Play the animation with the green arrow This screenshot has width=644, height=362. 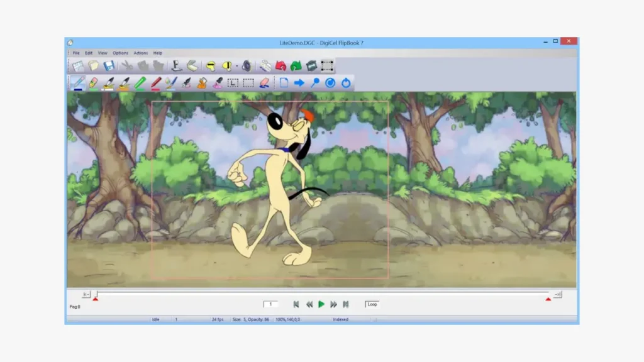(321, 304)
